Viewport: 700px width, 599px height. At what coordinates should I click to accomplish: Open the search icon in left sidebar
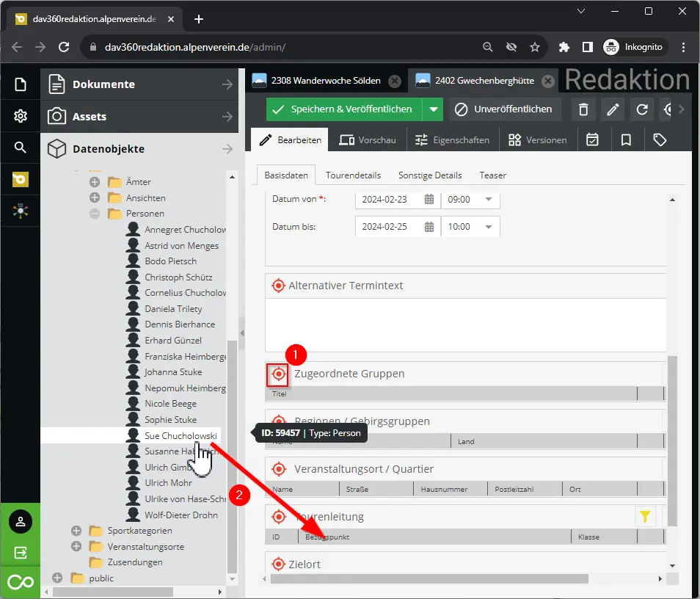[x=21, y=148]
